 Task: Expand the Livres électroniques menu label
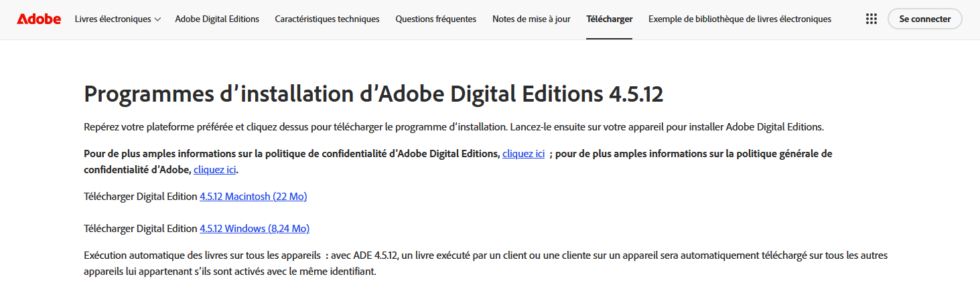click(x=113, y=19)
